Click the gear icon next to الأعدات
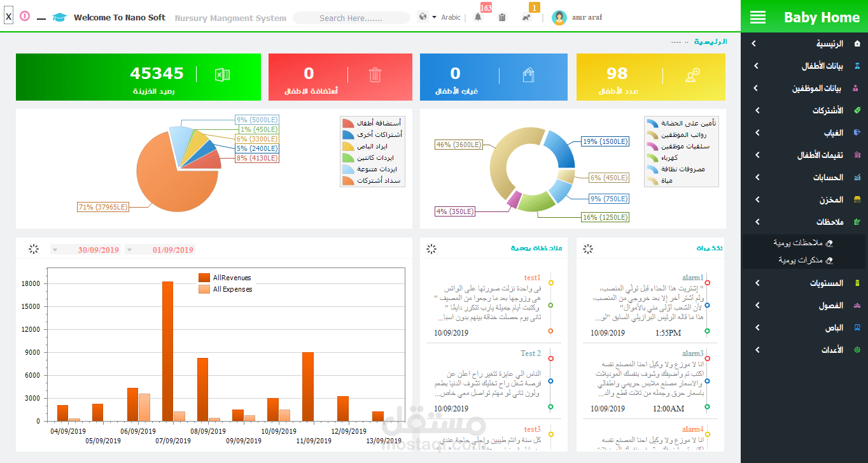Viewport: 868px width, 463px height. pos(857,350)
